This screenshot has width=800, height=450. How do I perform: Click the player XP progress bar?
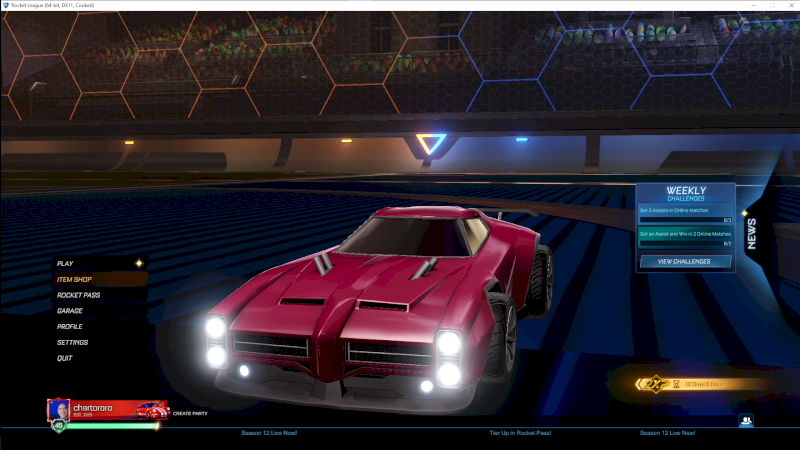tap(112, 426)
